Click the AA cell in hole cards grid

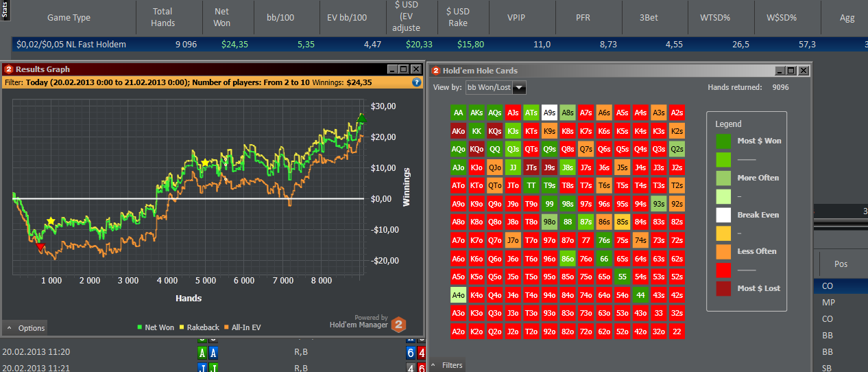tap(459, 113)
